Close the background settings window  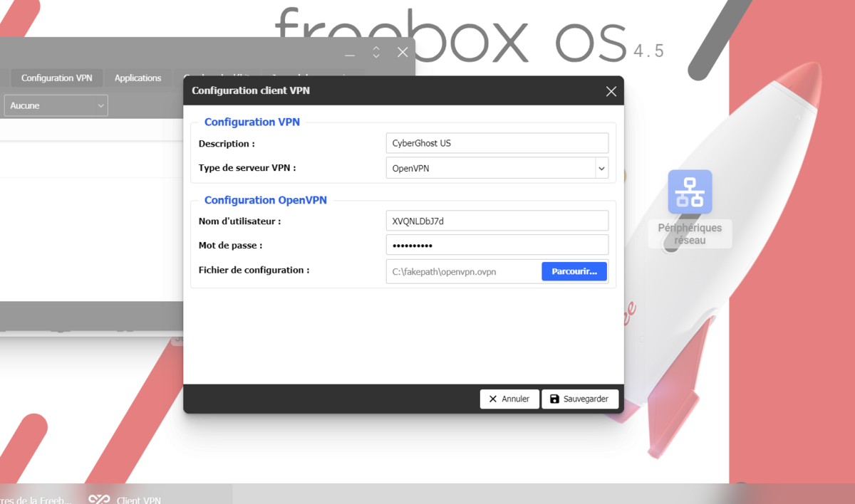click(x=403, y=53)
